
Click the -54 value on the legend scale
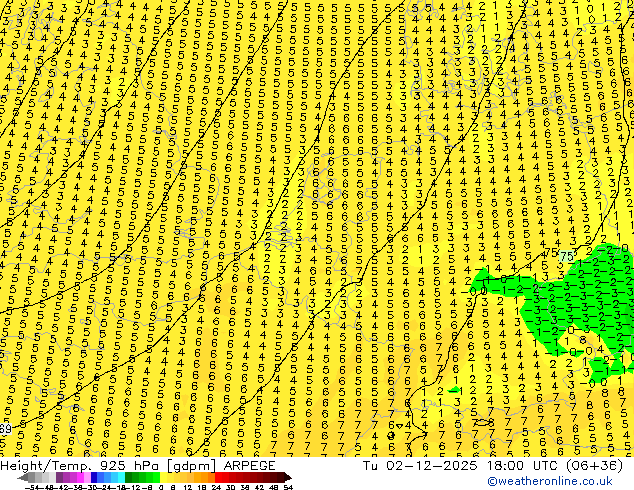coord(32,488)
